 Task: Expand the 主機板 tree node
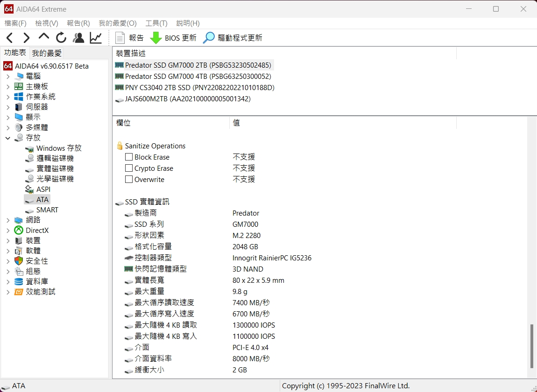point(8,86)
